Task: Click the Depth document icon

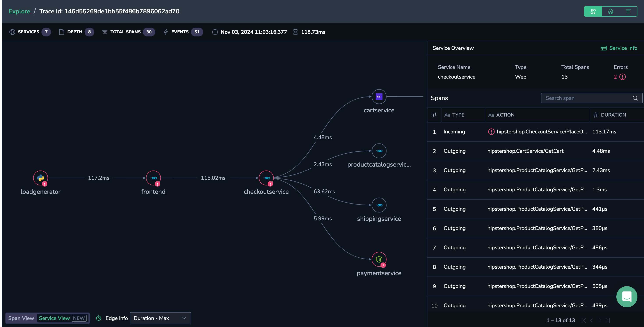Action: tap(61, 32)
